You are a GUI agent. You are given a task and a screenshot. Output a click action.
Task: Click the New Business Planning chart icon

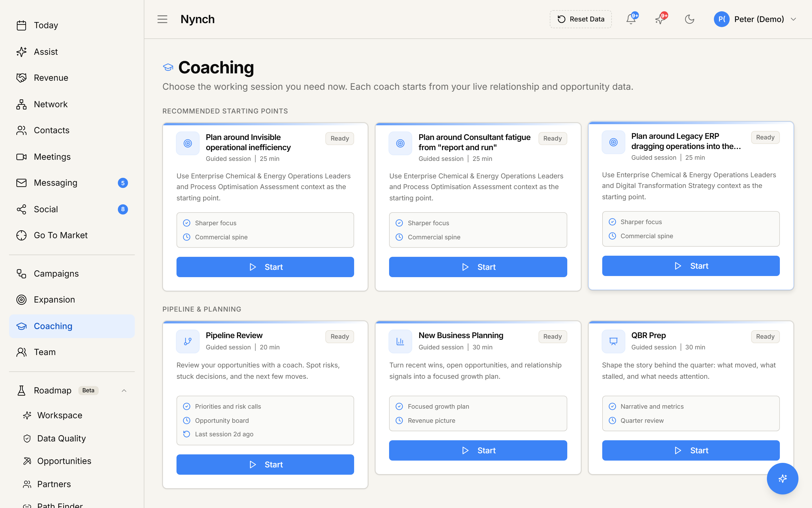(x=400, y=341)
